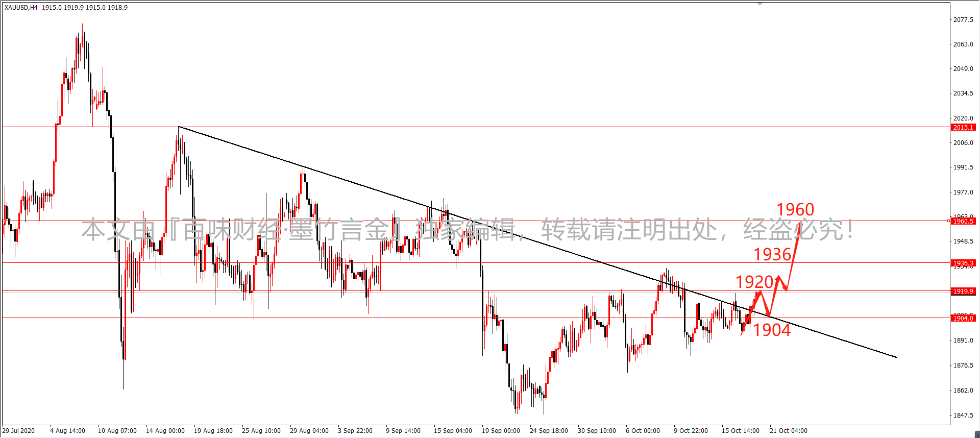Click the 24 Sep 18:00 time label
Image resolution: width=980 pixels, height=438 pixels.
(x=549, y=431)
